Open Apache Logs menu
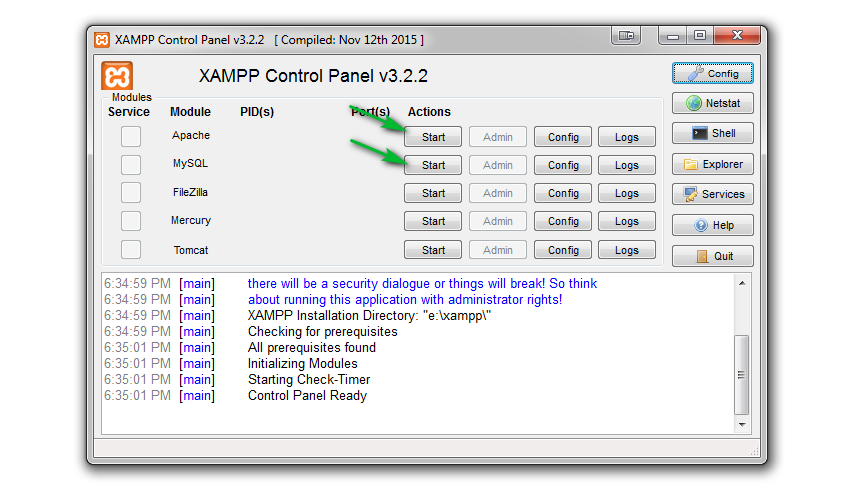850x499 pixels. [x=627, y=137]
